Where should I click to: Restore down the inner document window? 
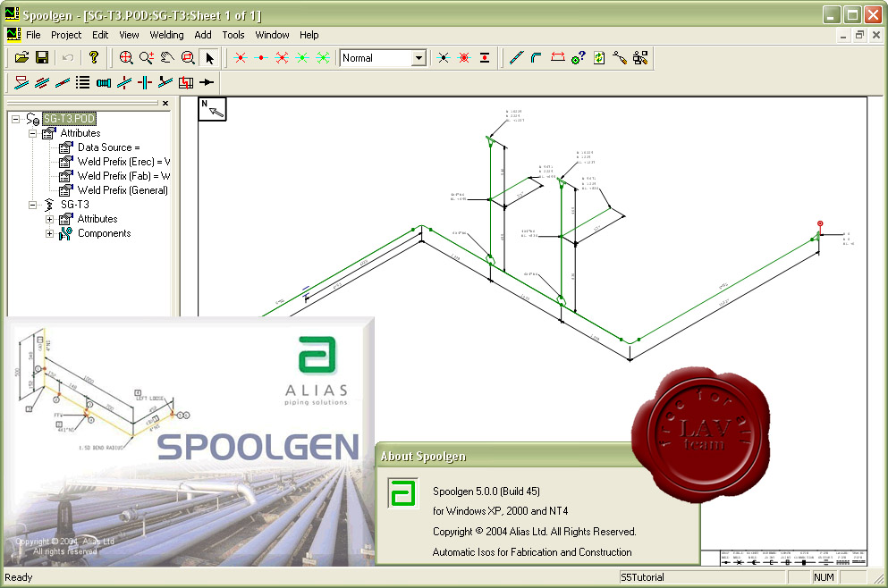click(x=859, y=35)
